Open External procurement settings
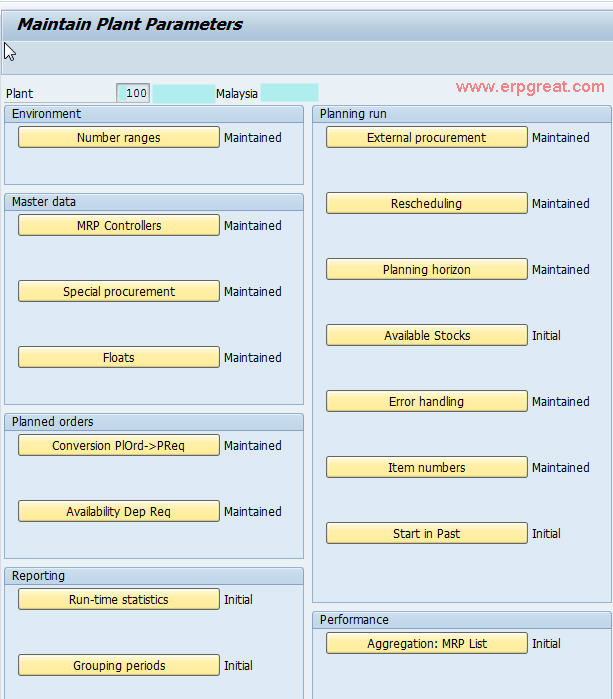 coord(427,137)
